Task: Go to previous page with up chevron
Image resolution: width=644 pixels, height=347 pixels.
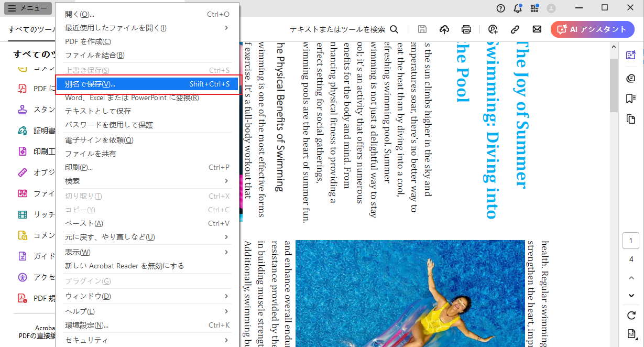Action: (x=631, y=277)
